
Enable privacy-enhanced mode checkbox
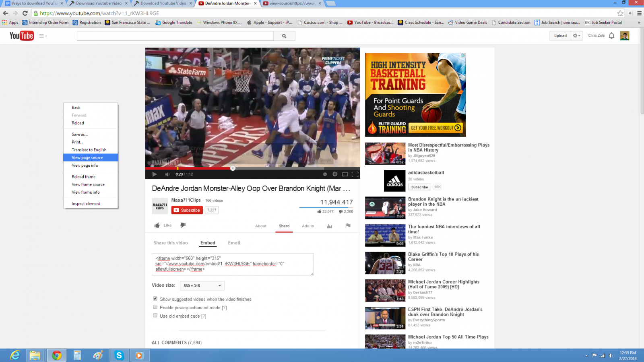(x=155, y=307)
